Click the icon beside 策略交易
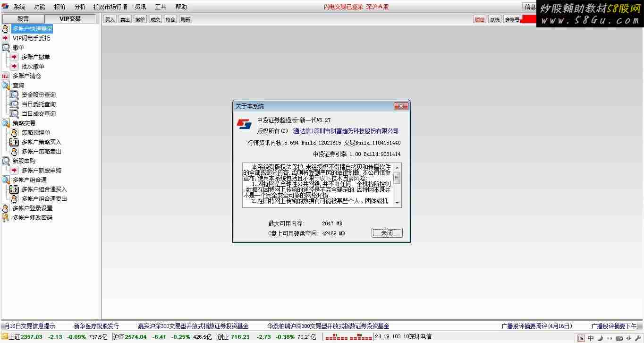644x343 pixels. (x=6, y=123)
